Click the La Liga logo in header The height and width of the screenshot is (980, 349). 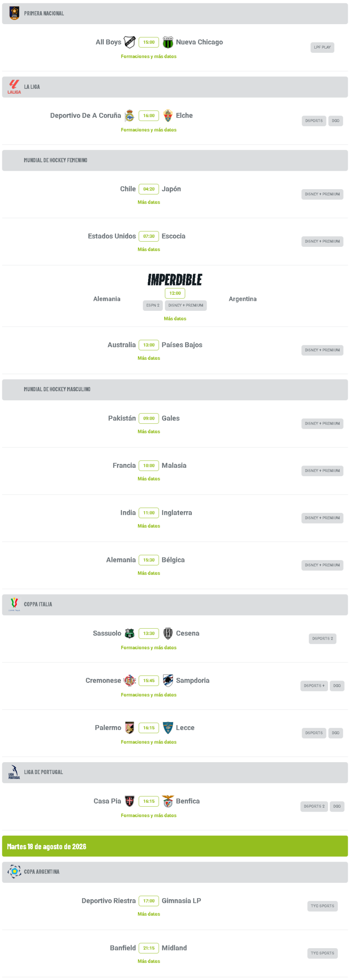(x=14, y=87)
